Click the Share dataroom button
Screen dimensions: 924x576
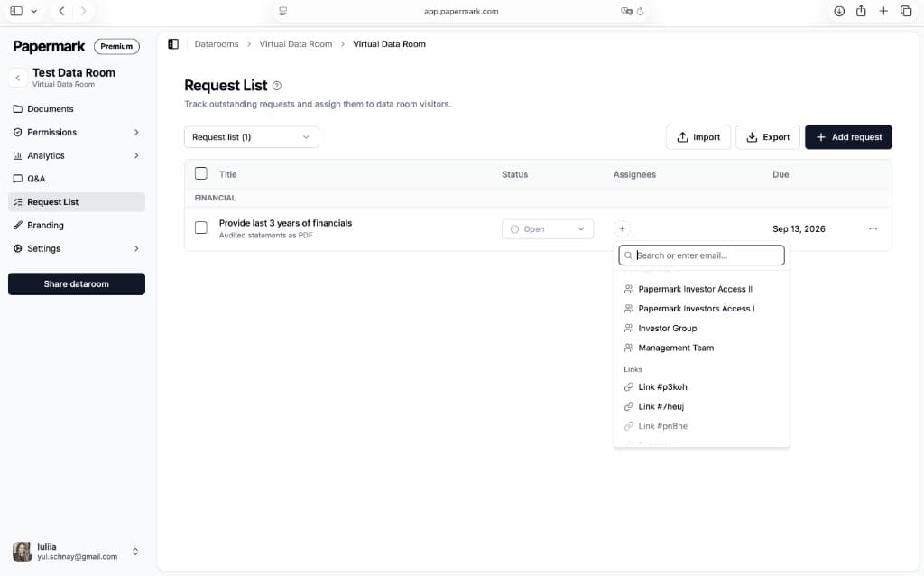click(77, 283)
